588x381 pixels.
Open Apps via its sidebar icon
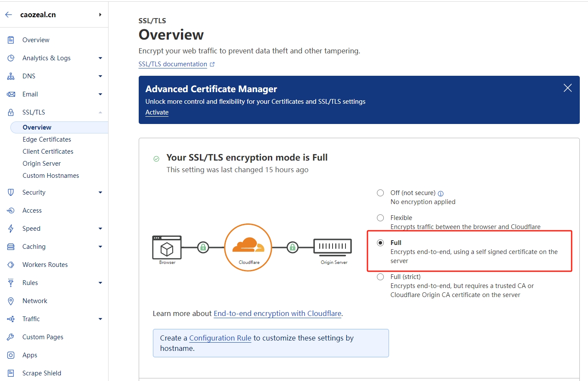(x=12, y=355)
